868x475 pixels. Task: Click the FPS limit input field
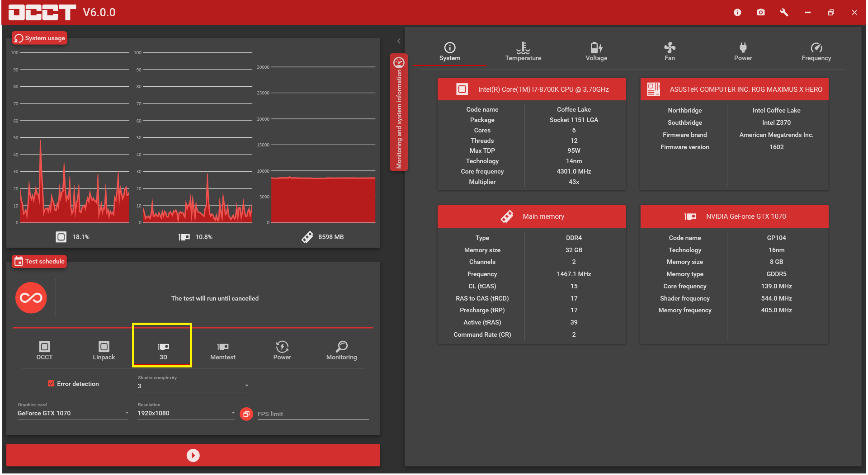click(313, 414)
